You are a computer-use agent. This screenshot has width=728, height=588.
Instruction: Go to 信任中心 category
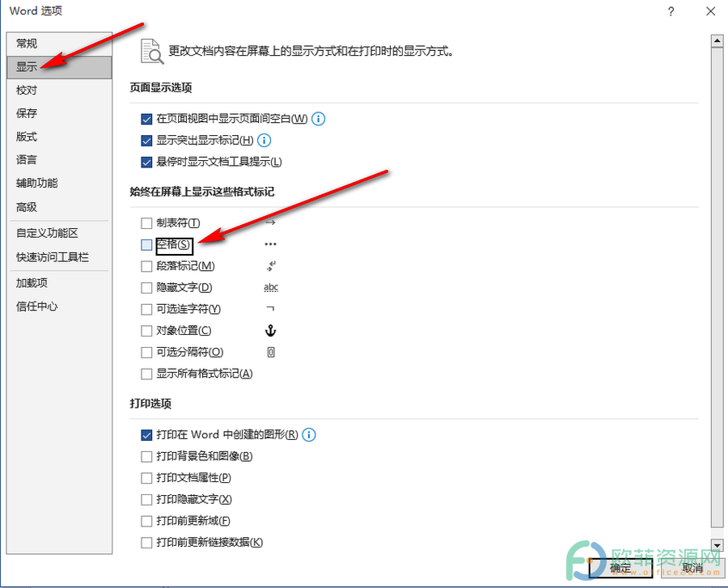click(x=59, y=307)
